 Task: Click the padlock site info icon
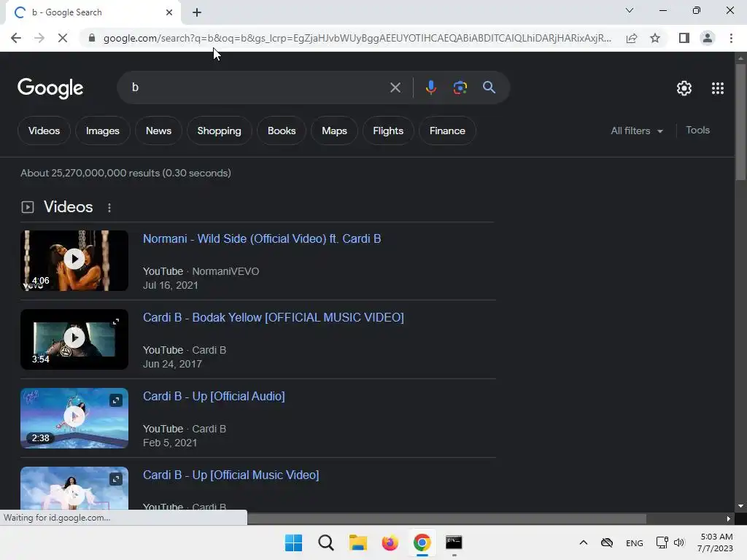[x=92, y=38]
